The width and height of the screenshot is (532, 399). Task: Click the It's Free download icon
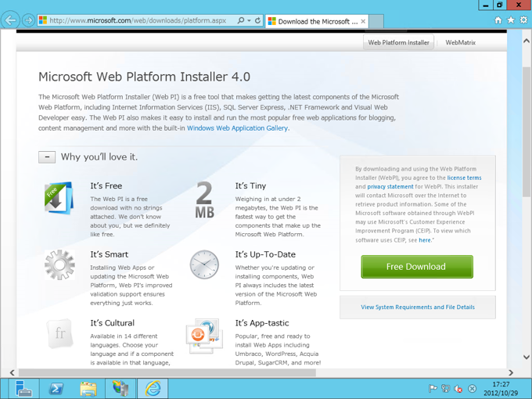point(59,198)
